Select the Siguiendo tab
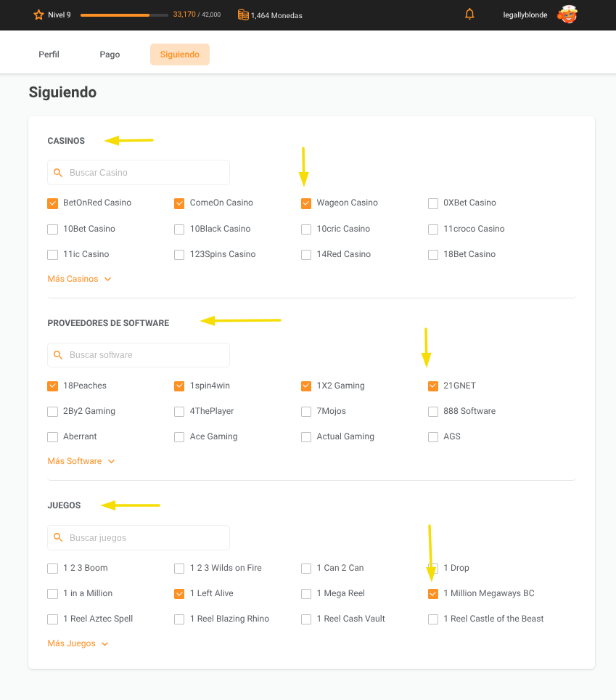616x700 pixels. point(179,54)
